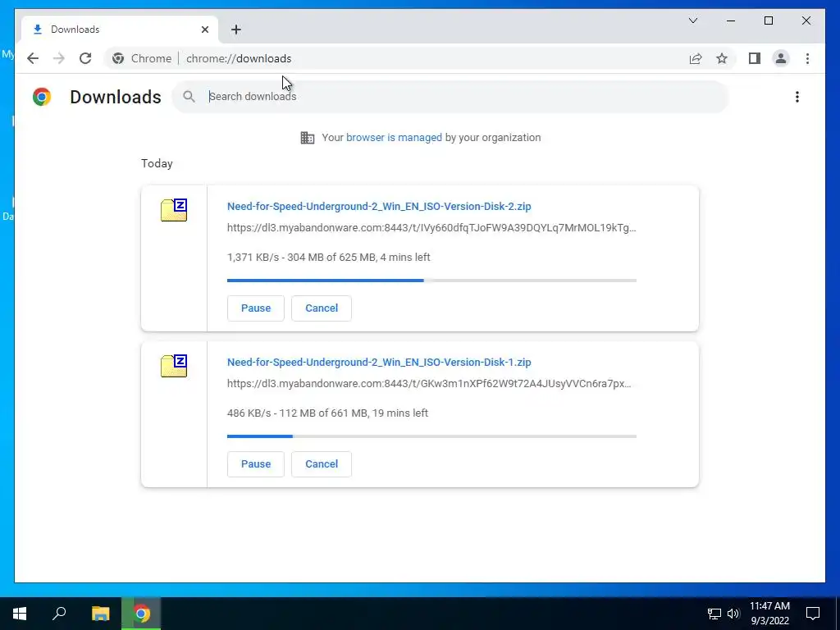
Task: Click the managed organization building icon
Action: (308, 138)
